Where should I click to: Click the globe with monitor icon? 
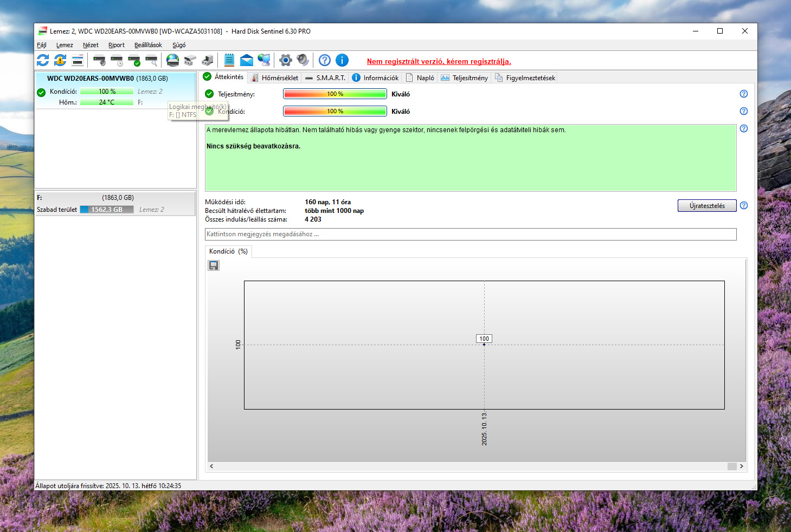[264, 60]
